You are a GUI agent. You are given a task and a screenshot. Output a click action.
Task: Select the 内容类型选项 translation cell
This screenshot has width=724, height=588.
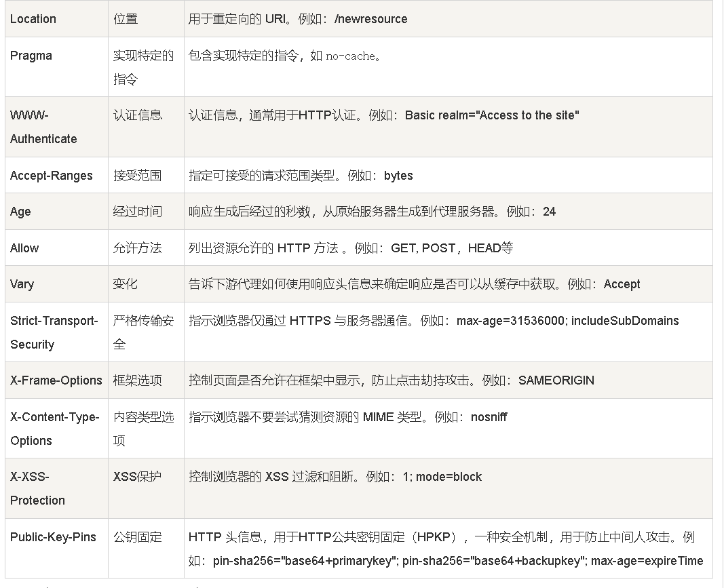146,429
